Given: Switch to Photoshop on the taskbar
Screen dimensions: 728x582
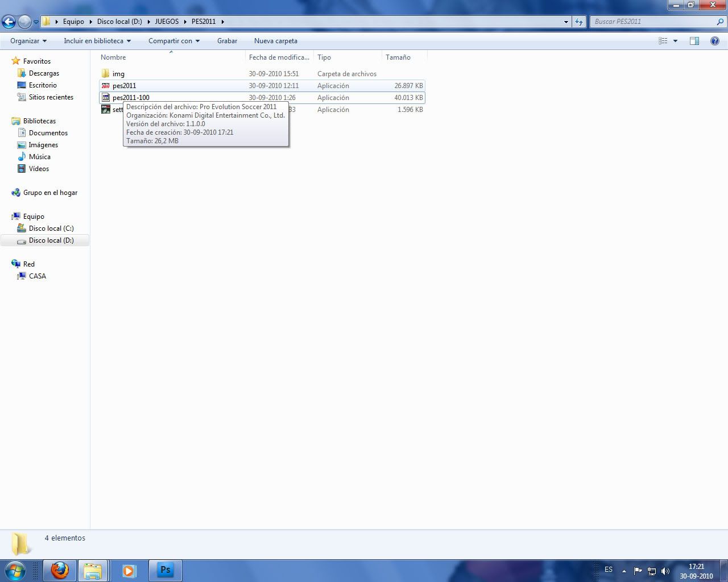Looking at the screenshot, I should 166,570.
